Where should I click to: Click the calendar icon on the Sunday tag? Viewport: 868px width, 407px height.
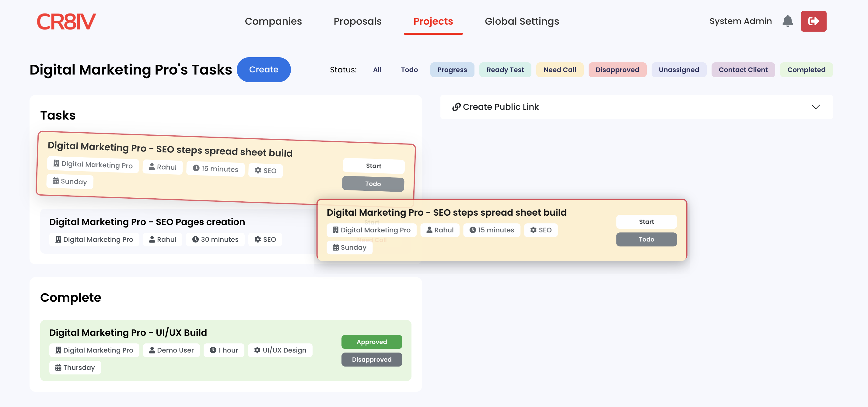coord(55,182)
